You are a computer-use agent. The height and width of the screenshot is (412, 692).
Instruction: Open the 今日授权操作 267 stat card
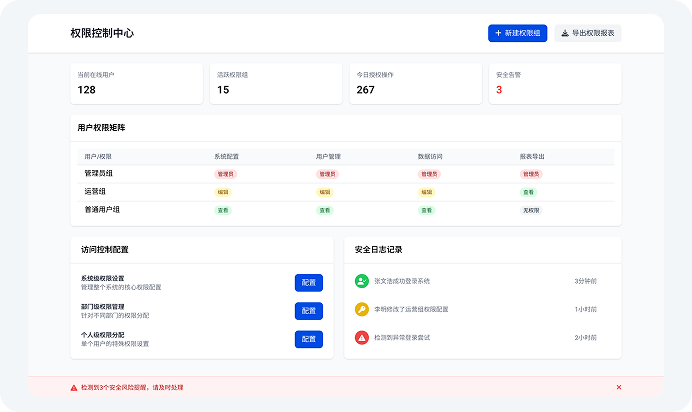pos(415,84)
